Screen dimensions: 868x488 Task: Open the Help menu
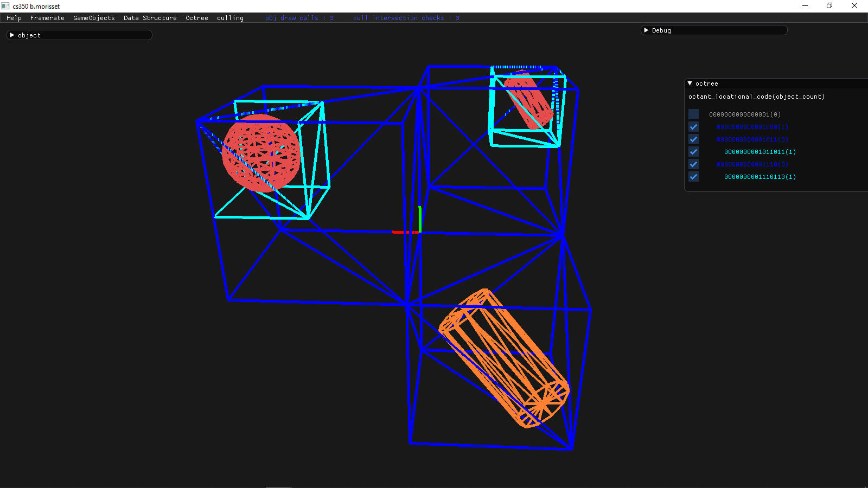click(14, 18)
